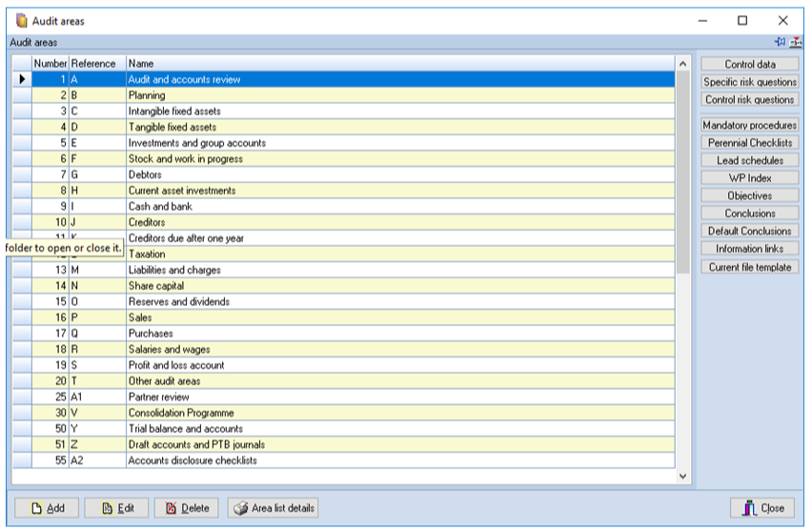Open Objectives
Viewport: 812px width, 530px height.
(x=750, y=195)
